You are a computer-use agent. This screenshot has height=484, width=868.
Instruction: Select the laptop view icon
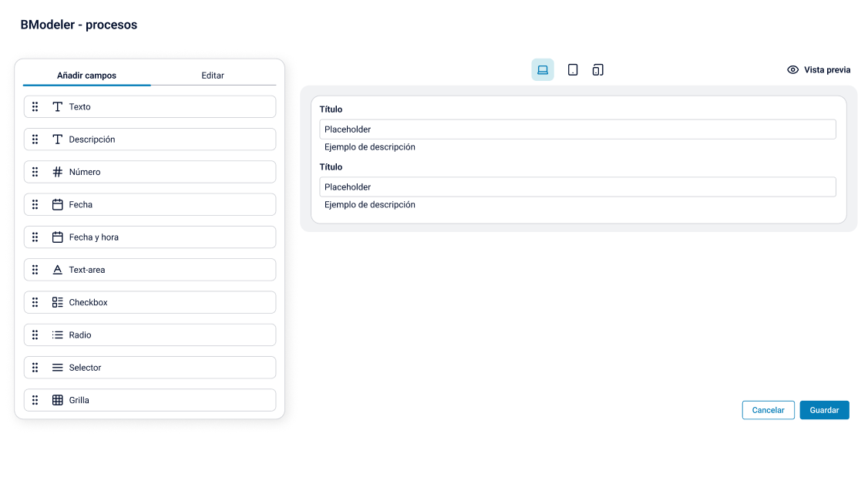[x=543, y=70]
